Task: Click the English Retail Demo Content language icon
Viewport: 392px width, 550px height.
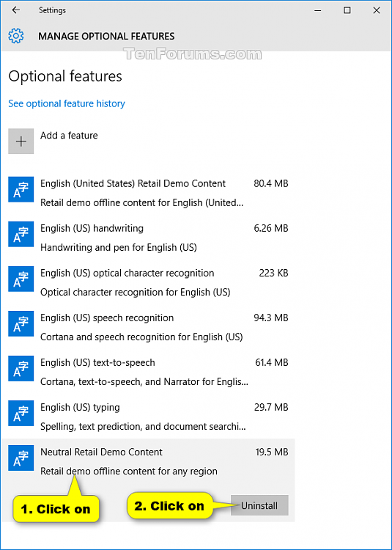Action: point(21,189)
